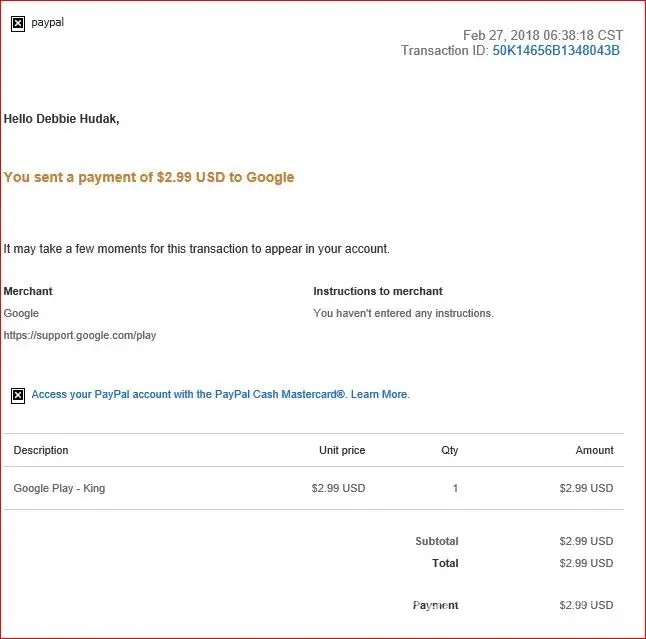
Task: Click the Merchant section heading
Action: (x=28, y=291)
